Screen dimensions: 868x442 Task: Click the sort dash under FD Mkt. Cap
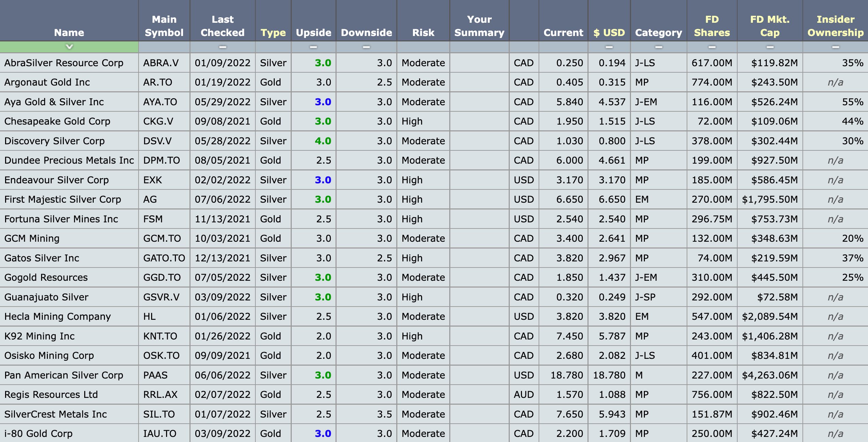770,47
